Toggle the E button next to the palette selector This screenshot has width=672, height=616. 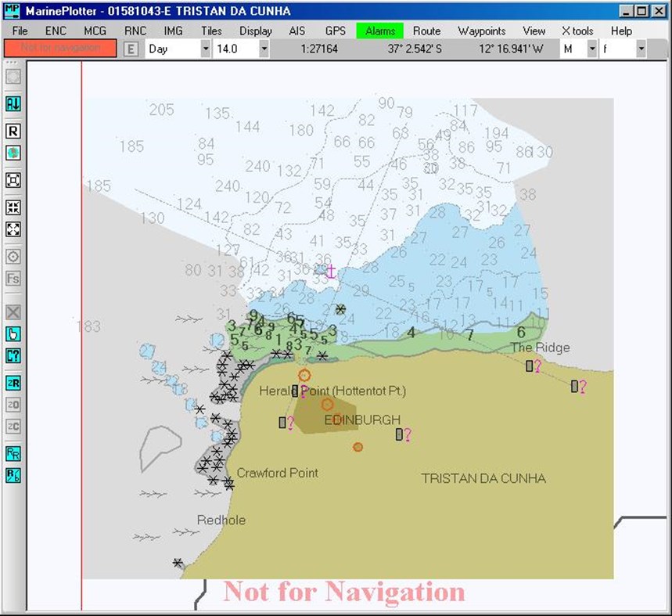pos(131,49)
